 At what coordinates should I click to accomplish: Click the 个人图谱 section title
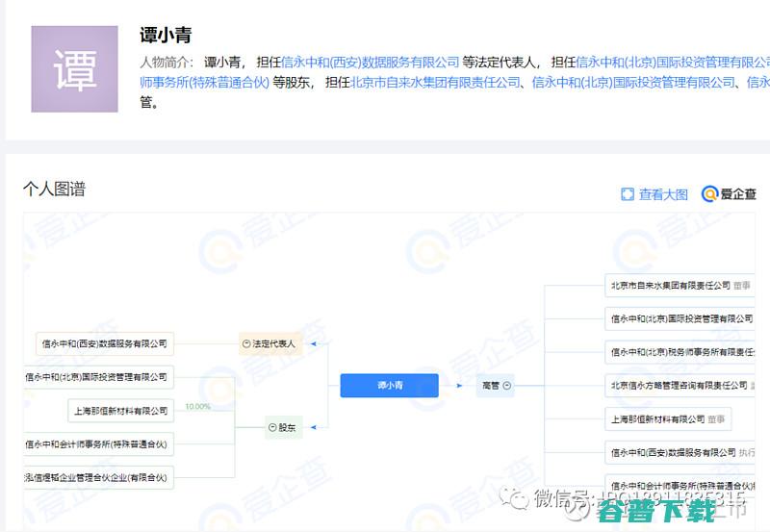click(x=54, y=189)
